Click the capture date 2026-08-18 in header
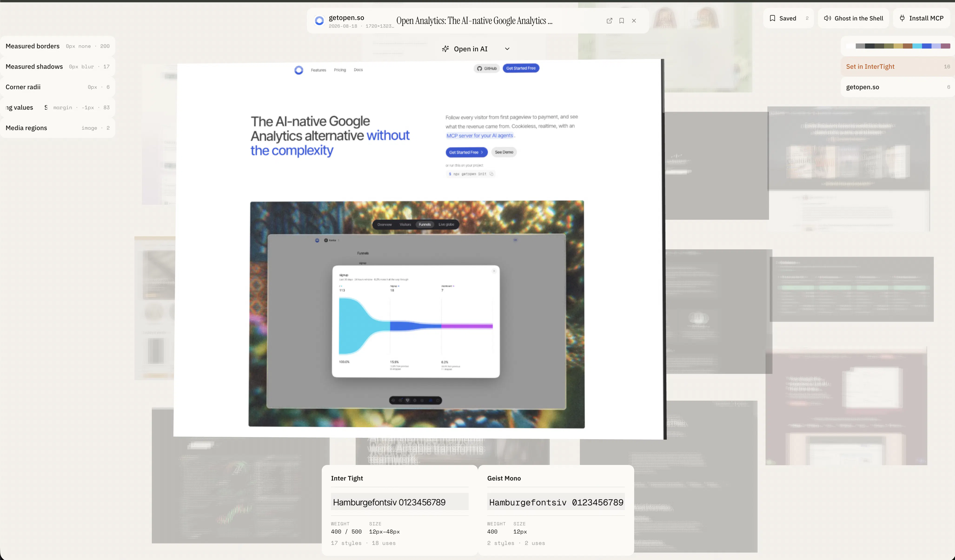955x560 pixels. 343,26
